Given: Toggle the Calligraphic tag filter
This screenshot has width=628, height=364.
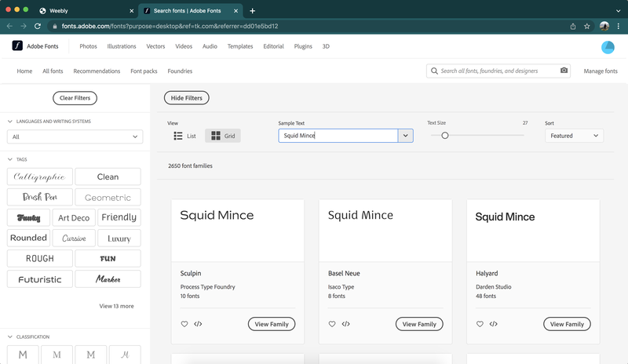Looking at the screenshot, I should 40,177.
